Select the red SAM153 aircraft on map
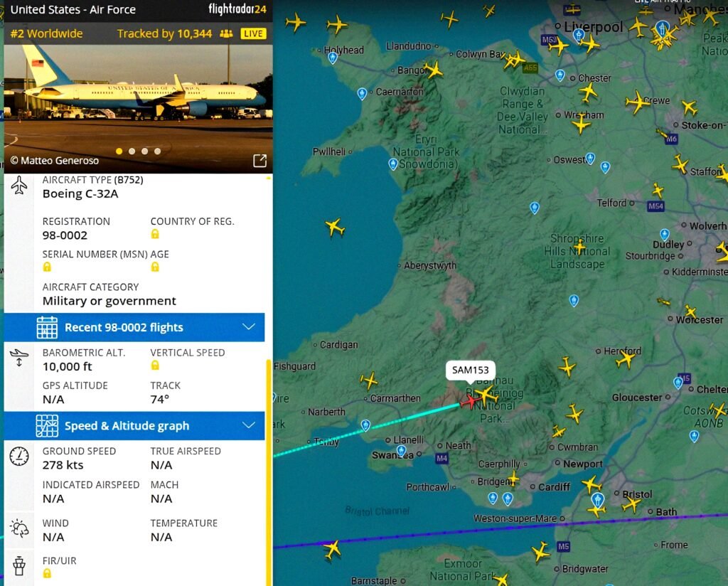 click(469, 402)
